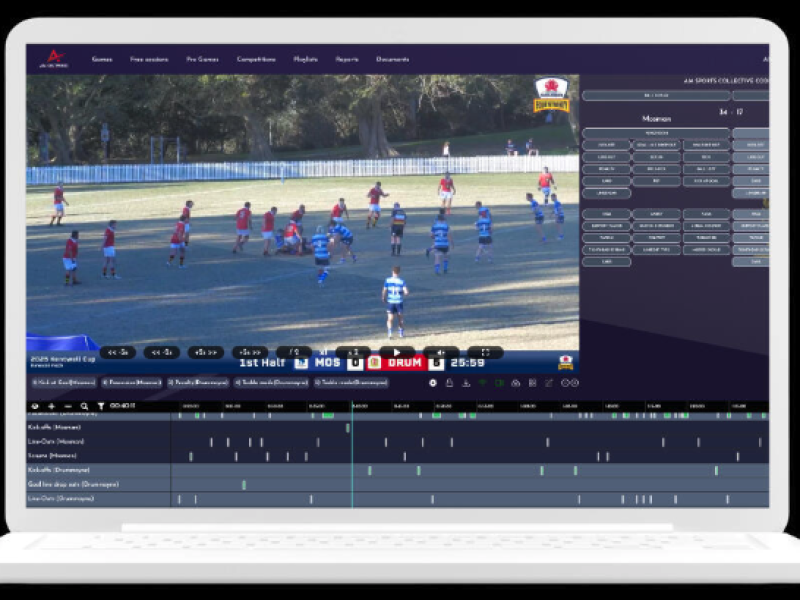
Task: Open the account menu at the top right corner
Action: click(768, 58)
